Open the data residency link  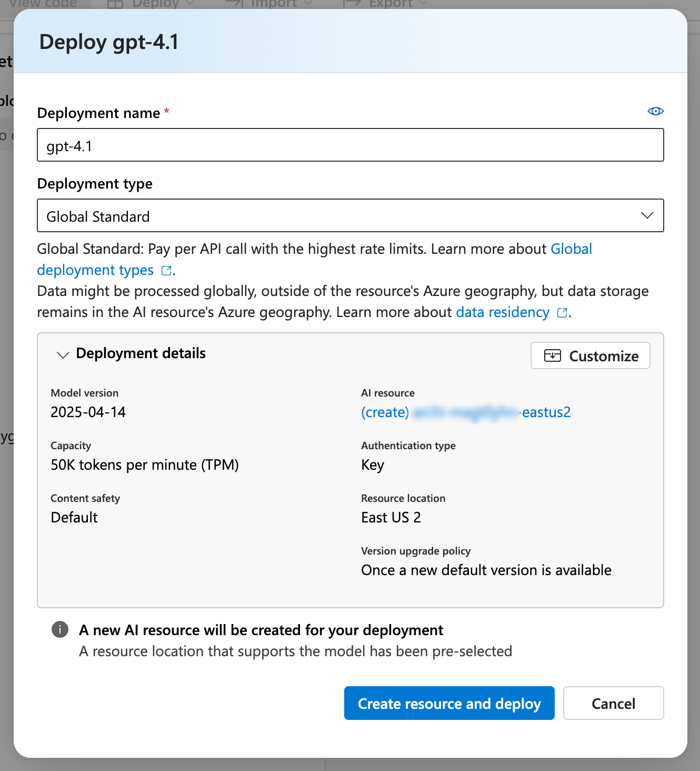pyautogui.click(x=503, y=312)
